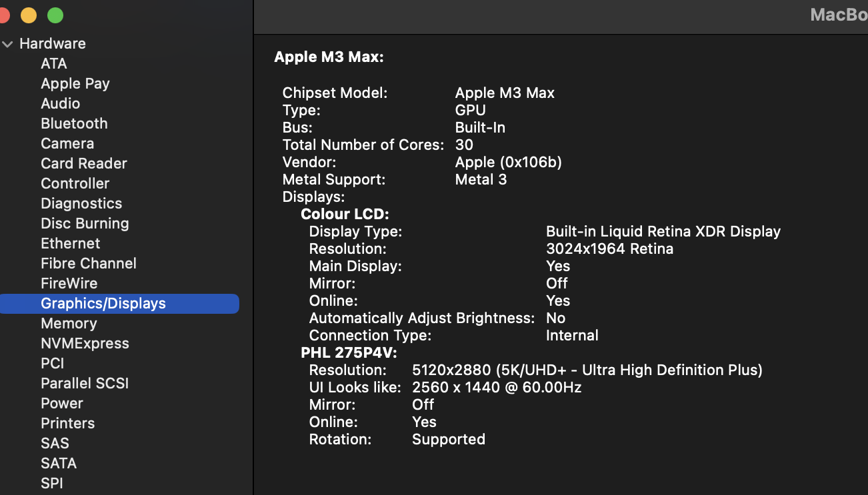Select the SATA entry

pos(59,463)
